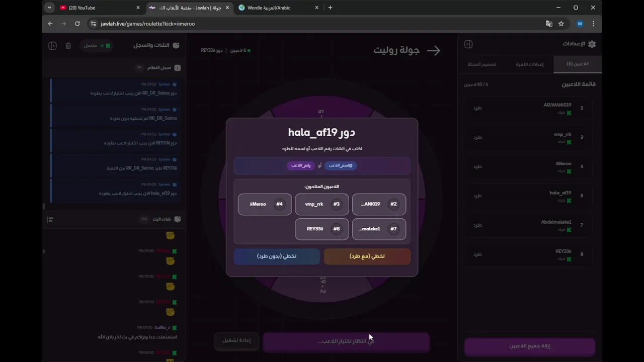The image size is (644, 362).
Task: Collapse the chat and log panel icon
Action: 52,46
